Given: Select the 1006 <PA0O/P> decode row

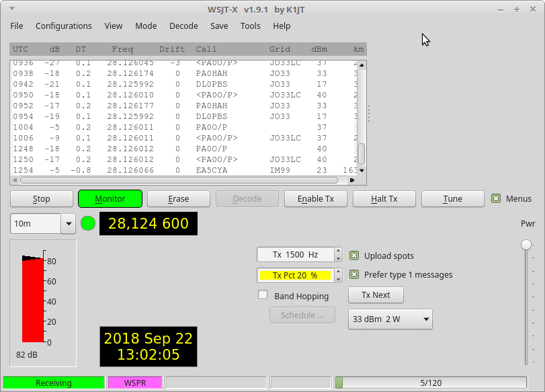Looking at the screenshot, I should tap(184, 138).
